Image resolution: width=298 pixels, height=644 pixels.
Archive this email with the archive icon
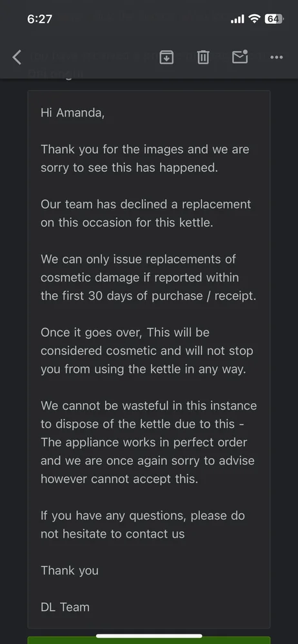coord(166,57)
